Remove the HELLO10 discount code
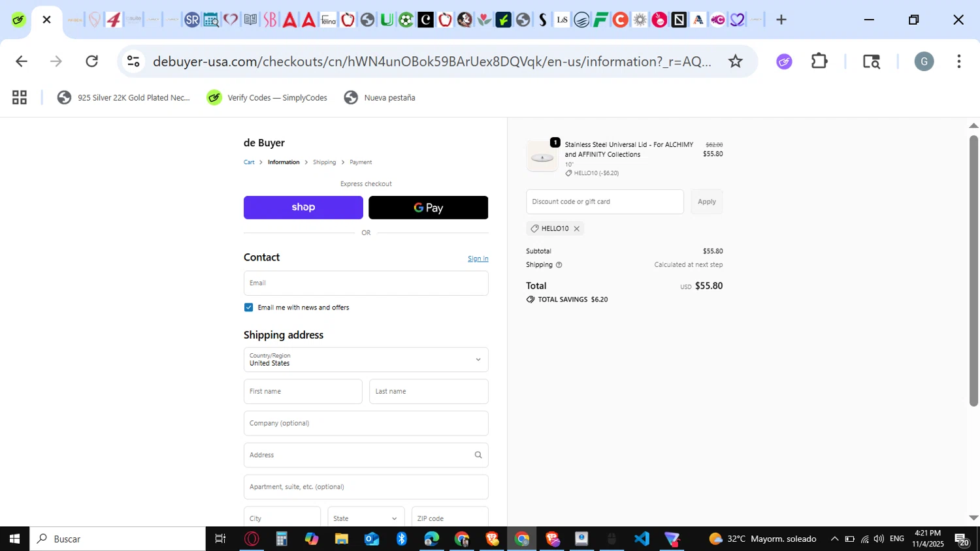Screen dimensions: 980x551 (x=576, y=228)
